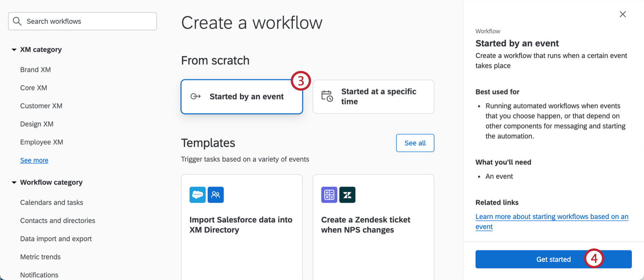The width and height of the screenshot is (644, 280).
Task: Collapse the Workflow category section
Action: pyautogui.click(x=14, y=182)
